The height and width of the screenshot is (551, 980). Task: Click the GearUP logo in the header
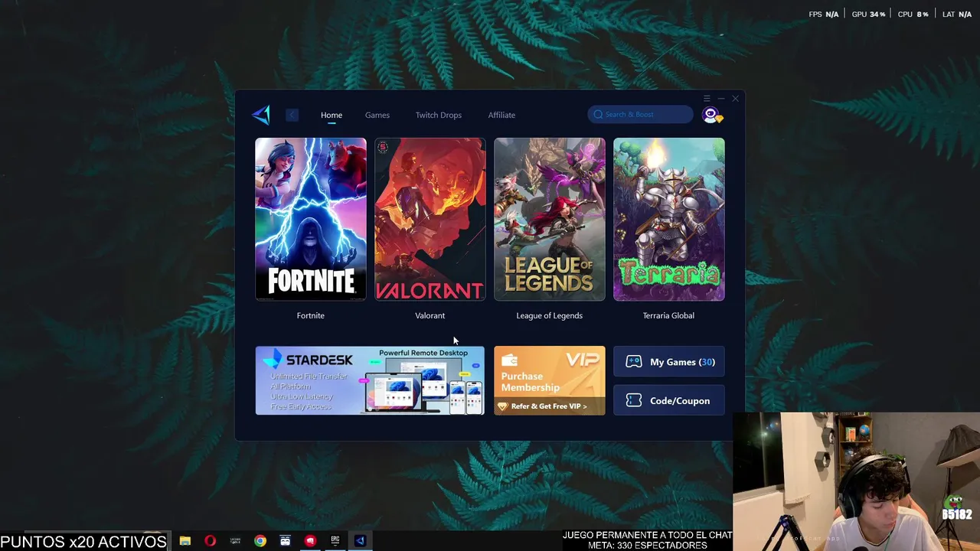[261, 115]
